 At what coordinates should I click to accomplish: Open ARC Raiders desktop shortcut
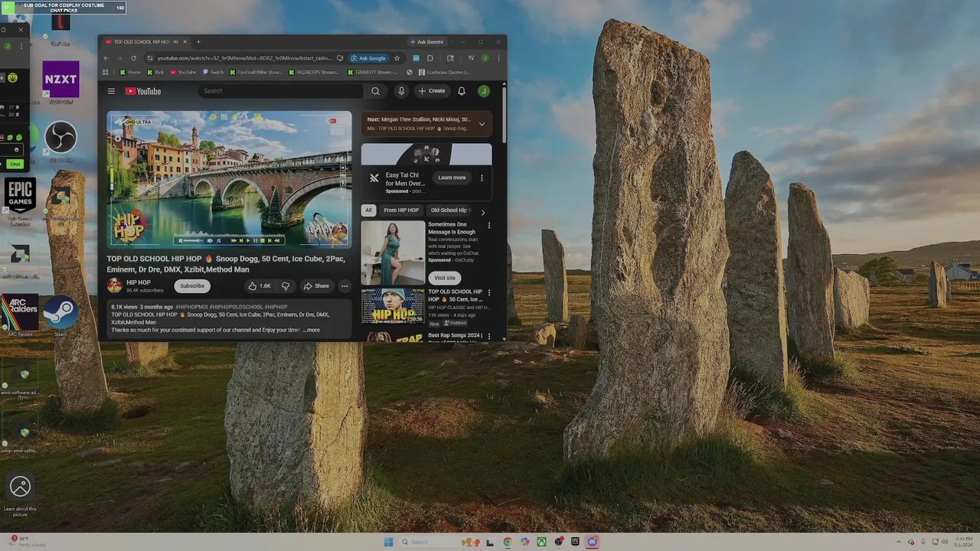tap(20, 315)
